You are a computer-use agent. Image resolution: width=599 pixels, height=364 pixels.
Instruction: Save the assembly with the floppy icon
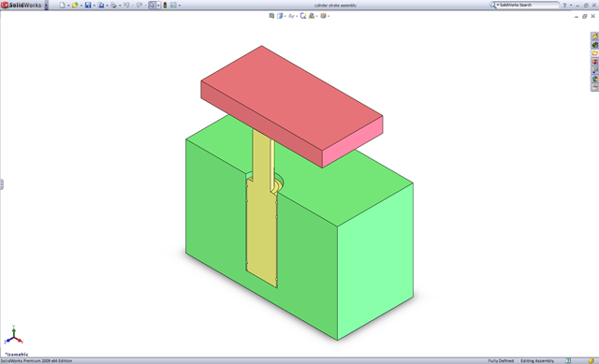coord(88,5)
